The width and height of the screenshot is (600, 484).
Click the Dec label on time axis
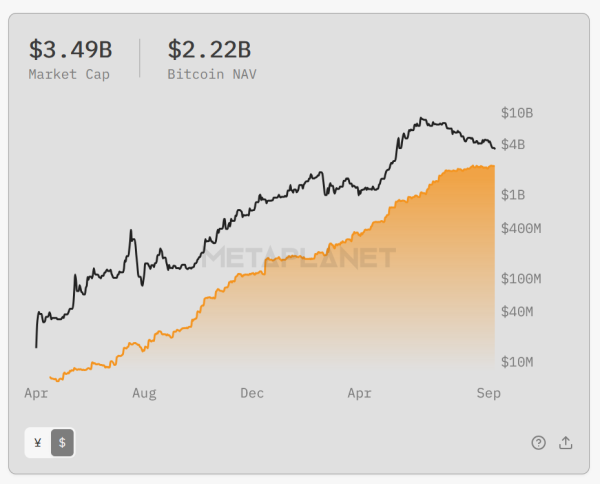click(252, 393)
